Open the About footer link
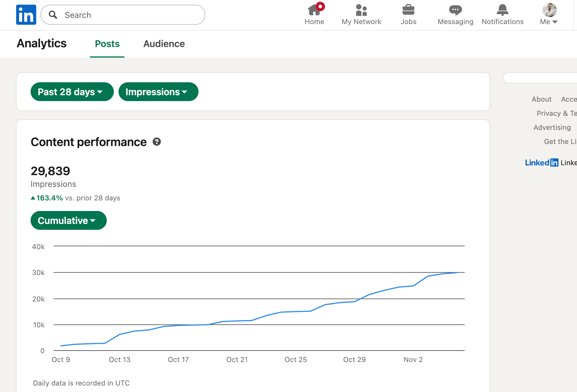The image size is (577, 392). coord(541,99)
